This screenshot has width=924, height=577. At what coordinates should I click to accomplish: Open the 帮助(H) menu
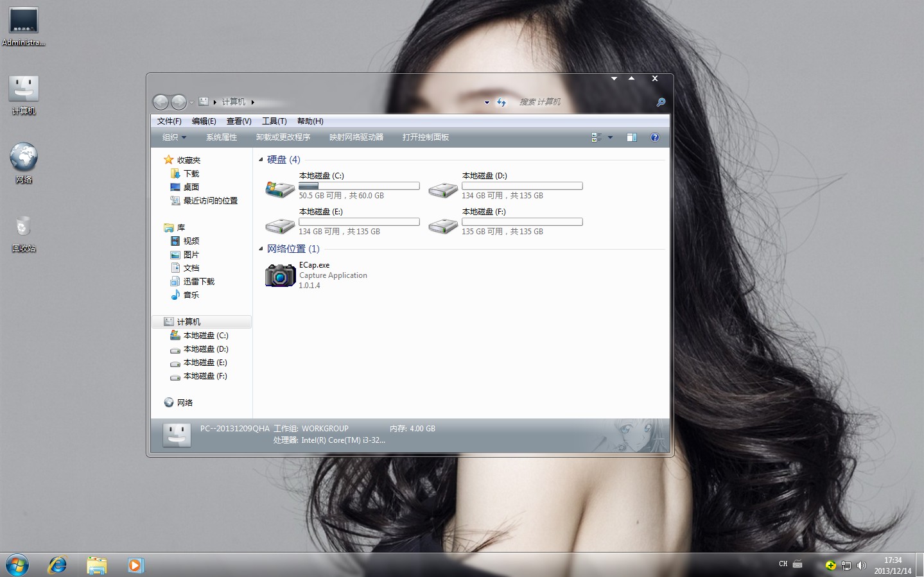click(310, 121)
